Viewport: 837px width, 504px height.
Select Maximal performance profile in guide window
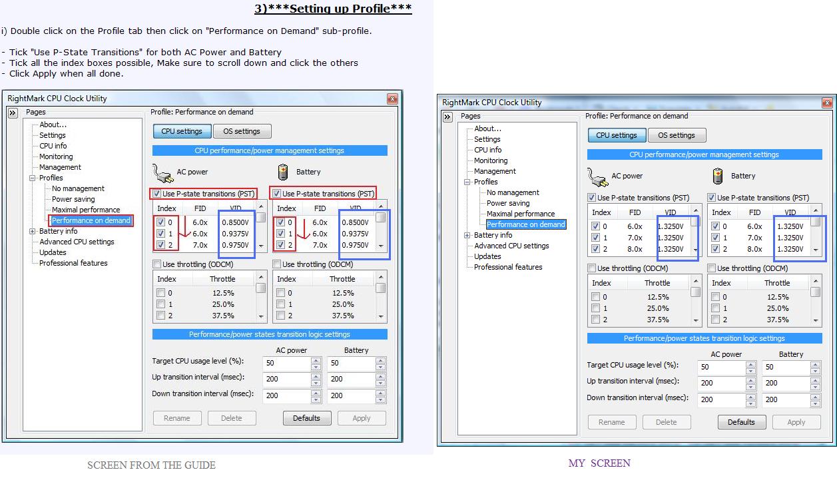click(86, 210)
